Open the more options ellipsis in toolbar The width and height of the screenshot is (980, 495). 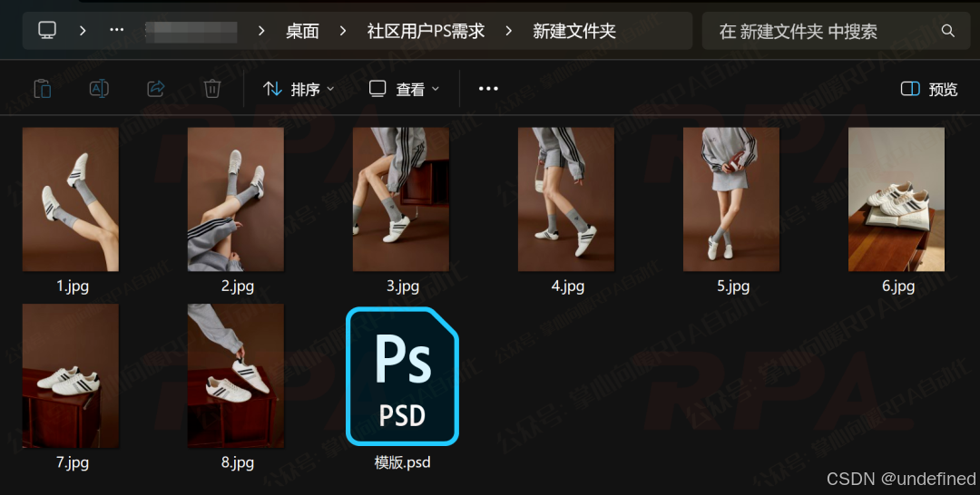click(x=488, y=89)
